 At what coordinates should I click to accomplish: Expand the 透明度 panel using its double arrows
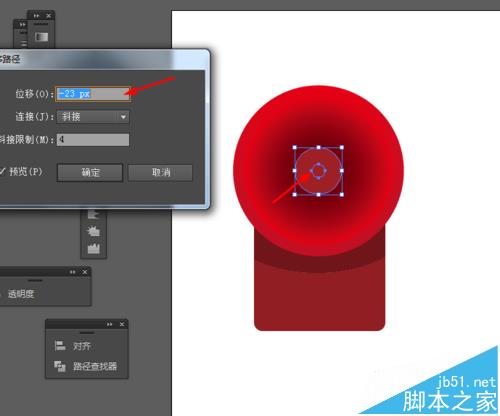[x=72, y=272]
